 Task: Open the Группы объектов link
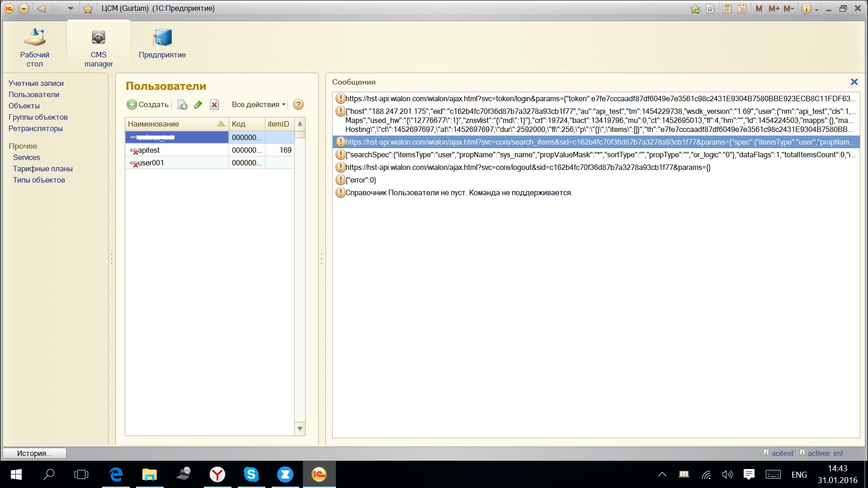38,117
